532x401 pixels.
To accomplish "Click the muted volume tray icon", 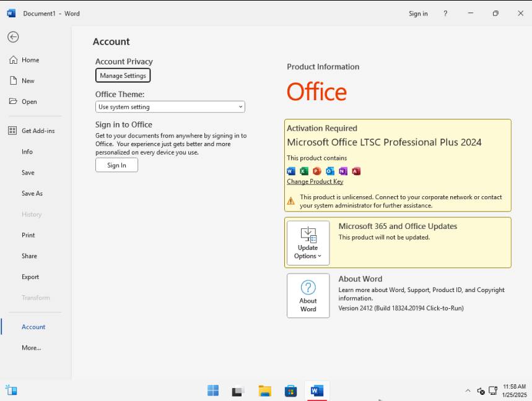I will [x=481, y=391].
